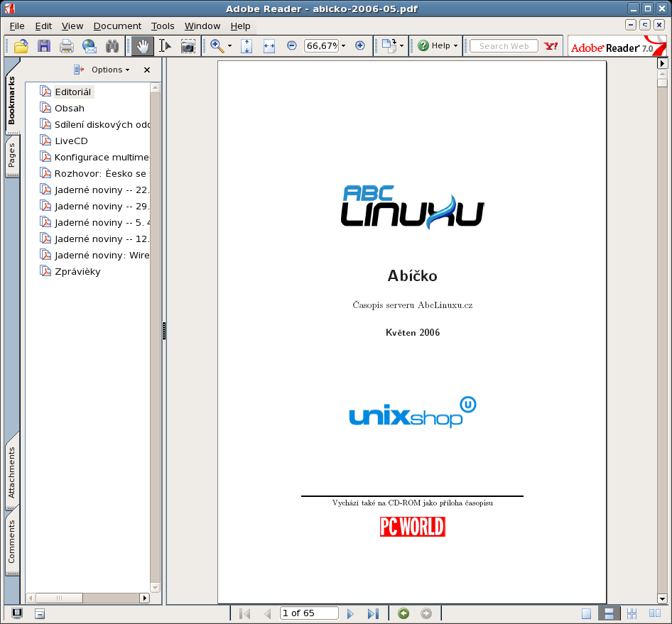Click the Email document icon
The width and height of the screenshot is (672, 624).
pos(90,46)
